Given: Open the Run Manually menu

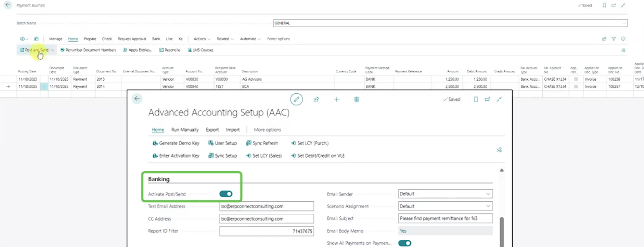Looking at the screenshot, I should tap(185, 130).
